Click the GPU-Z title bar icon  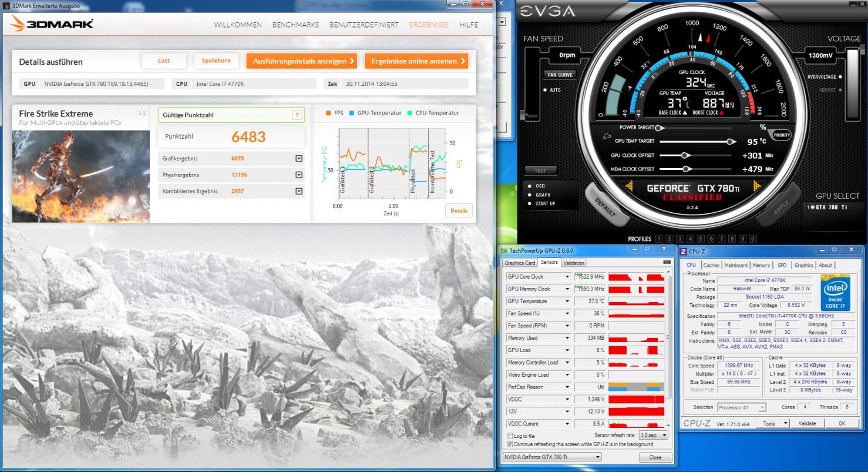pyautogui.click(x=504, y=250)
